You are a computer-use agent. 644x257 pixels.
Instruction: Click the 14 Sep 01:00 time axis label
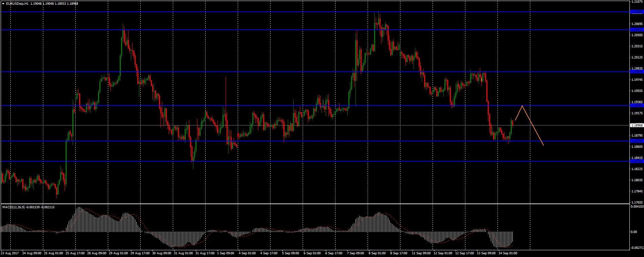click(507, 253)
